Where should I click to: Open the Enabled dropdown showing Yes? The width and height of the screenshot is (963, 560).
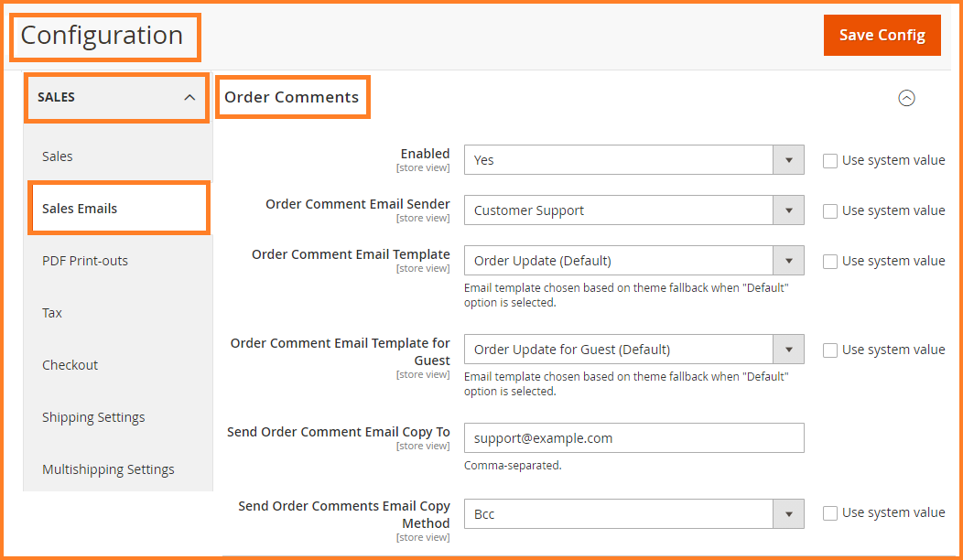pyautogui.click(x=633, y=160)
